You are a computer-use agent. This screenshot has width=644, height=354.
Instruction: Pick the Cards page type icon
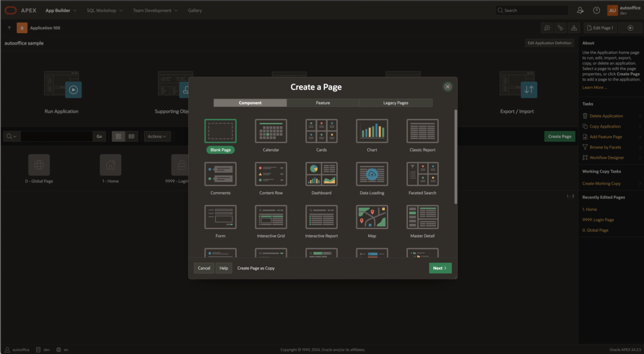click(x=321, y=131)
